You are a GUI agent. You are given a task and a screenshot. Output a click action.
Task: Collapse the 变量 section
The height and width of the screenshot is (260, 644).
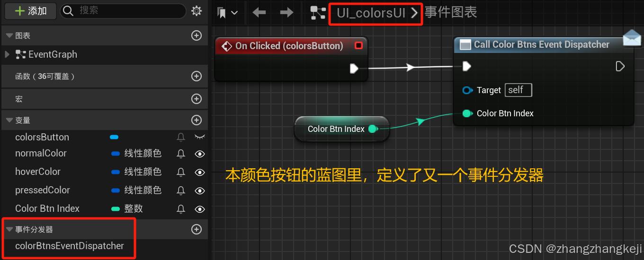pos(9,121)
